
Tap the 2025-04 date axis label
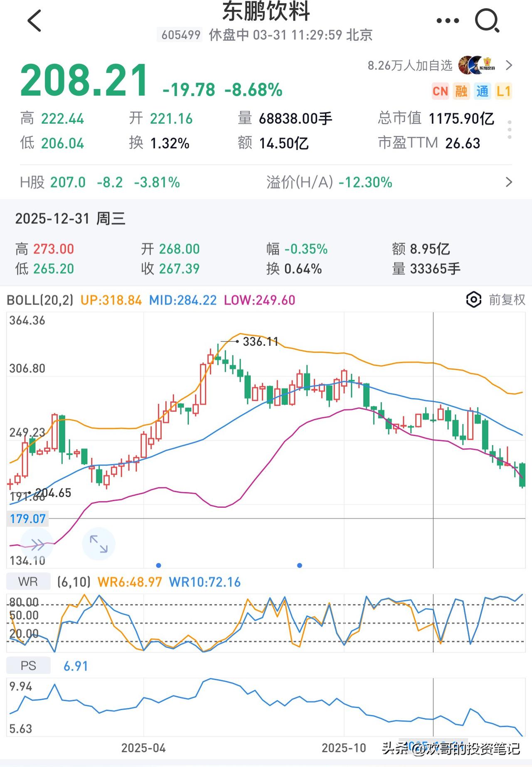click(x=143, y=748)
